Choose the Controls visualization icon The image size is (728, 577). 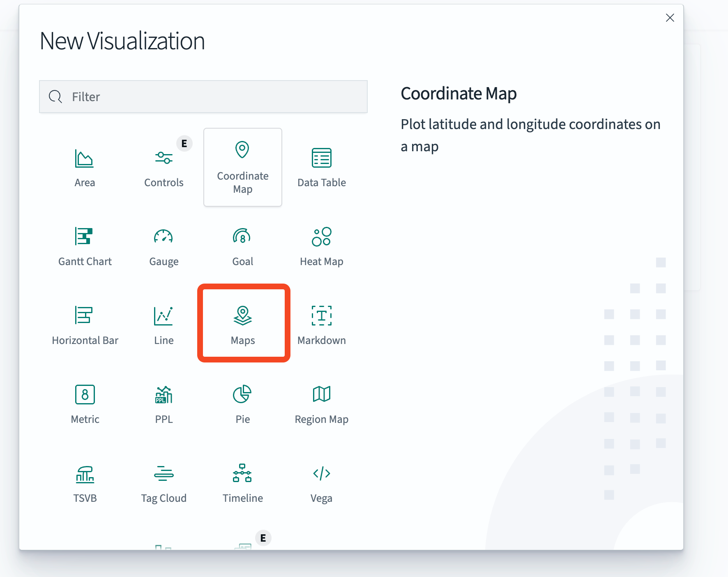tap(164, 158)
